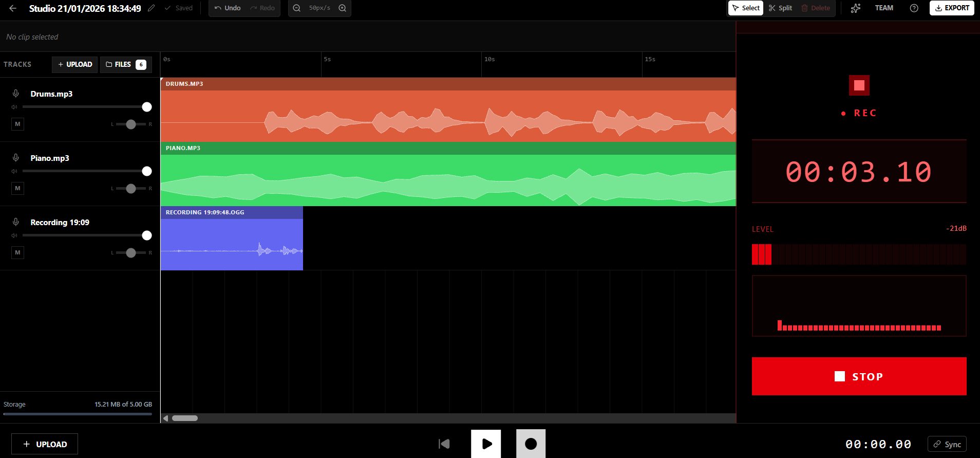Screen dimensions: 980x458
Task: Go back using the arrow icon
Action: coord(13,8)
